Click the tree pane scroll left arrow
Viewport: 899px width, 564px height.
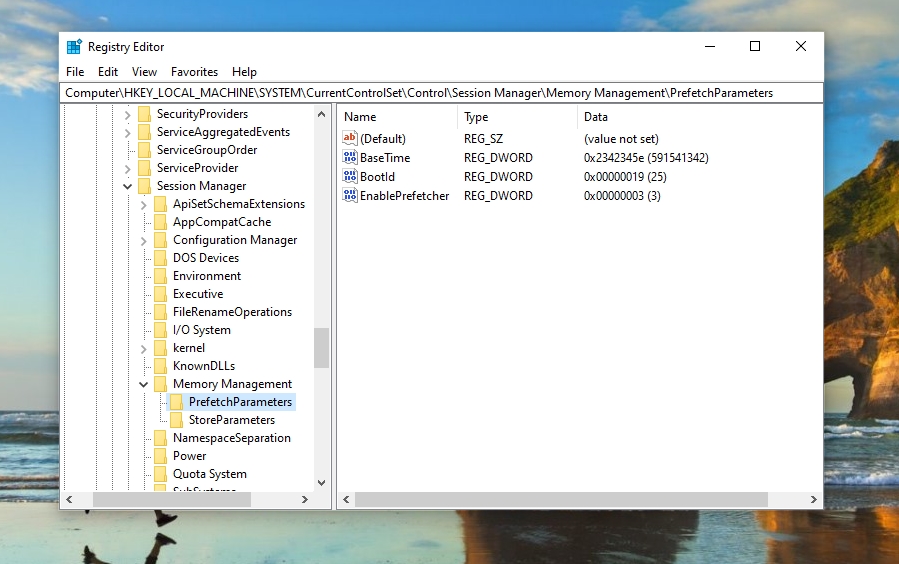pyautogui.click(x=69, y=499)
